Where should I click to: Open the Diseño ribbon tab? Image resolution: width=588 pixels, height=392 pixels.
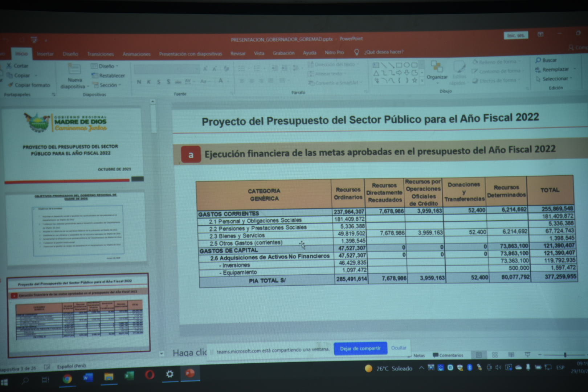coord(70,54)
